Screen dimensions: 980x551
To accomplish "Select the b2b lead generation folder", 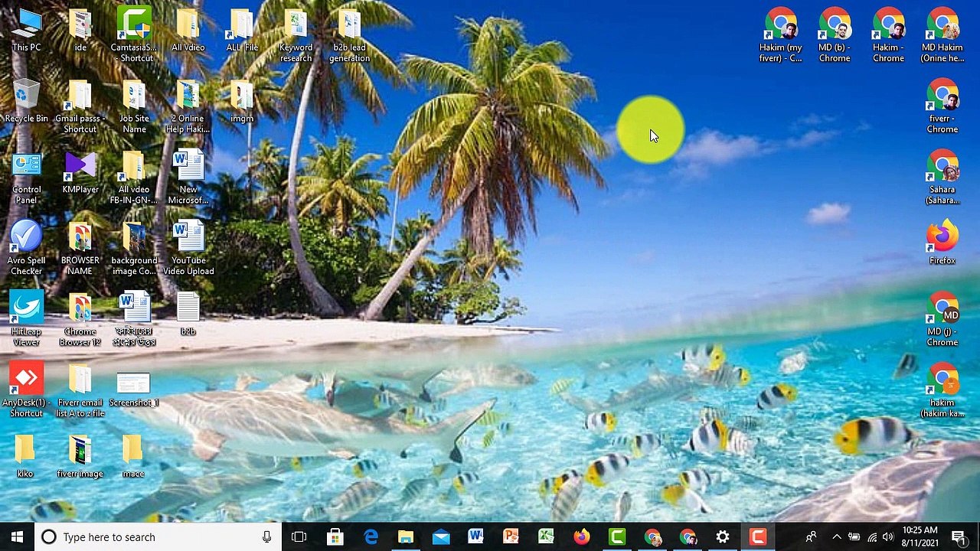I will coord(349,36).
